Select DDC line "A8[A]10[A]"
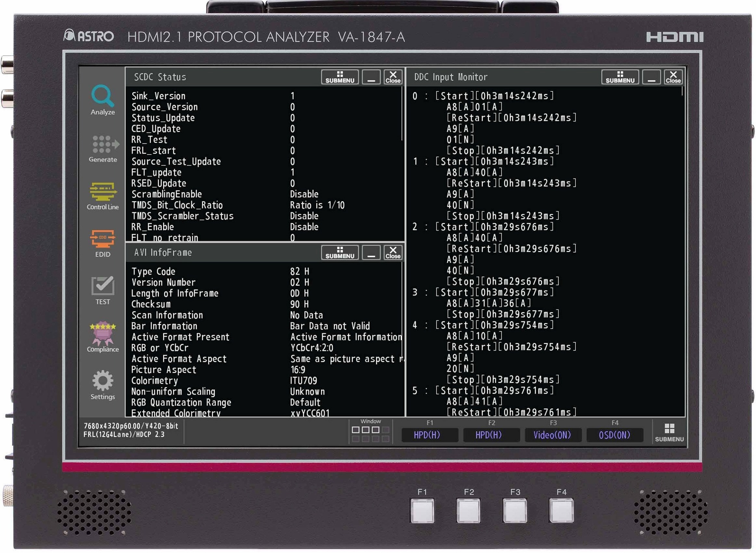756x553 pixels. pos(474,336)
